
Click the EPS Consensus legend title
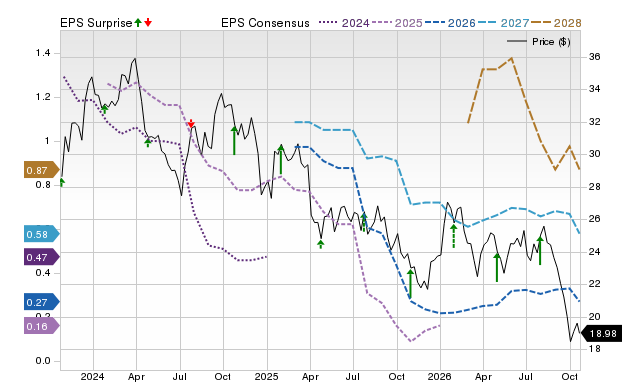click(265, 23)
